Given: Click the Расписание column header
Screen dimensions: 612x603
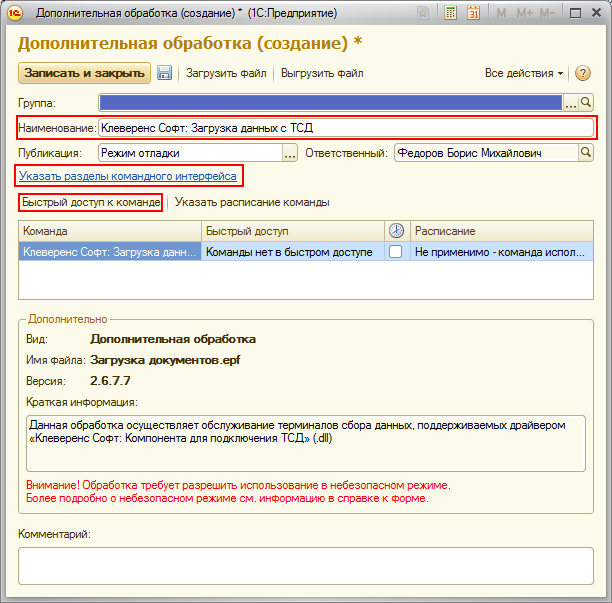Looking at the screenshot, I should click(x=502, y=231).
